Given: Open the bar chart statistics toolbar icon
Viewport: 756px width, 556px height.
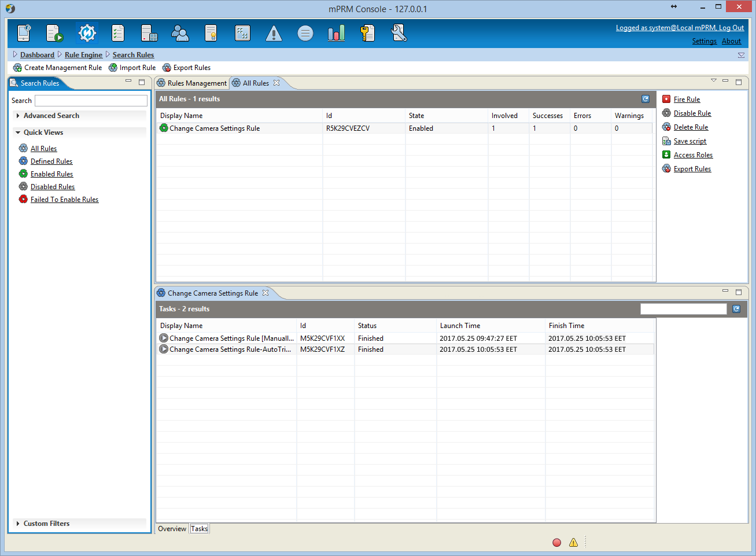Looking at the screenshot, I should tap(336, 33).
